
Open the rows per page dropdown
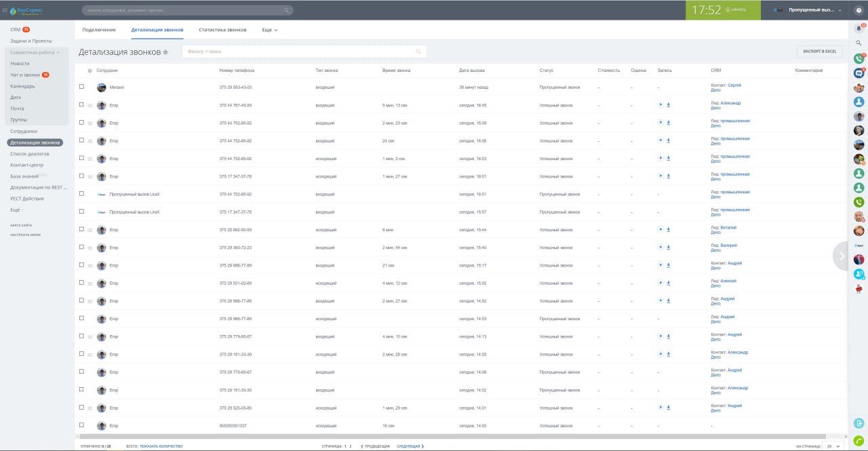(833, 446)
